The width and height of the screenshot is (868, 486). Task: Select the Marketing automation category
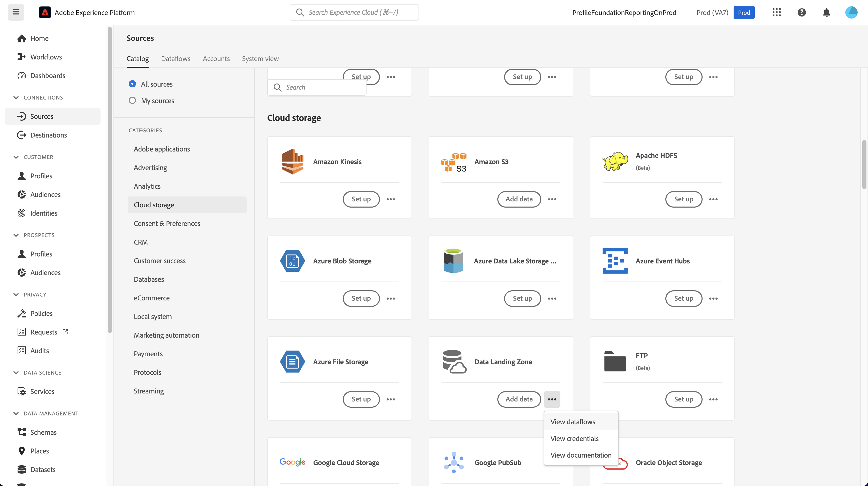[187, 335]
